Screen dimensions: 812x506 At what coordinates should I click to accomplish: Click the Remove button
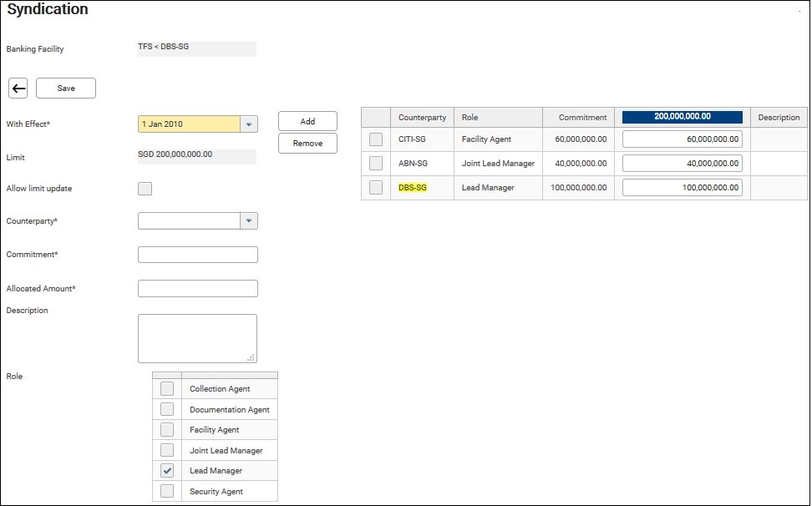coord(307,144)
